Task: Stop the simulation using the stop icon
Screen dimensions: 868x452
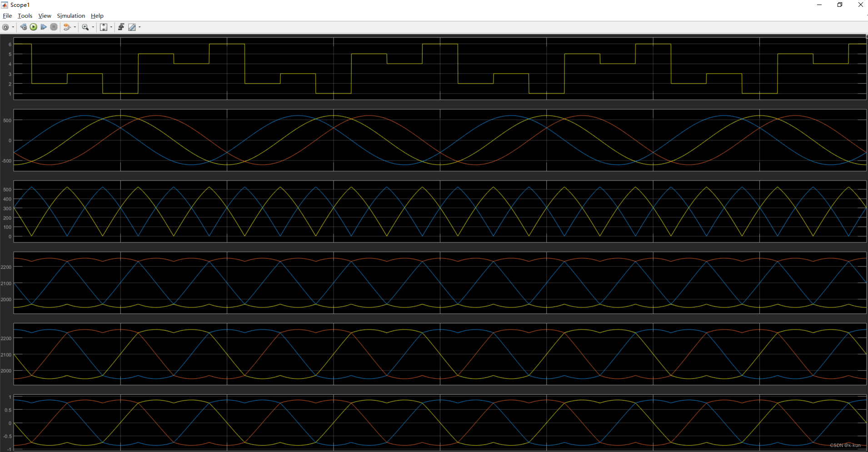Action: click(54, 27)
